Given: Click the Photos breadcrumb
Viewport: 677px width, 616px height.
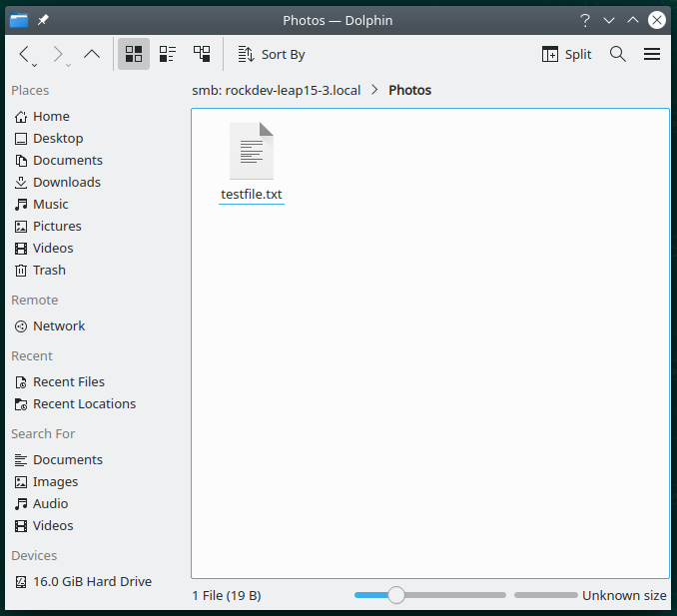Looking at the screenshot, I should pos(409,90).
